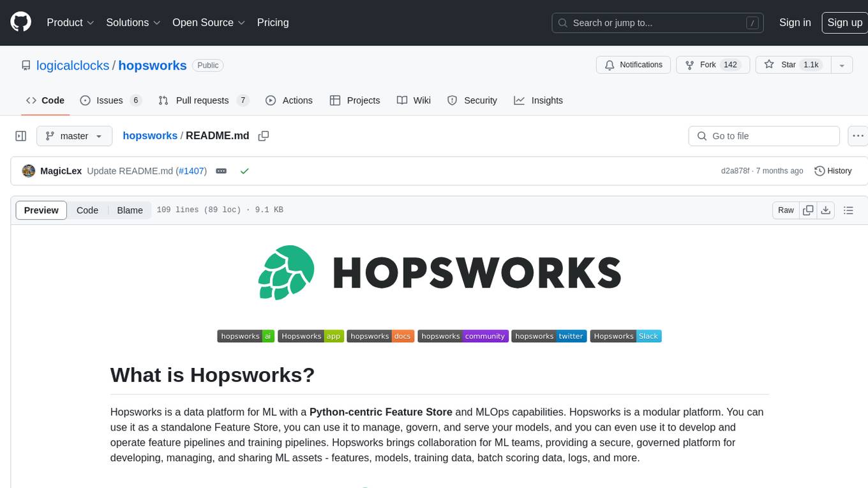Switch to the Actions tab

[289, 100]
